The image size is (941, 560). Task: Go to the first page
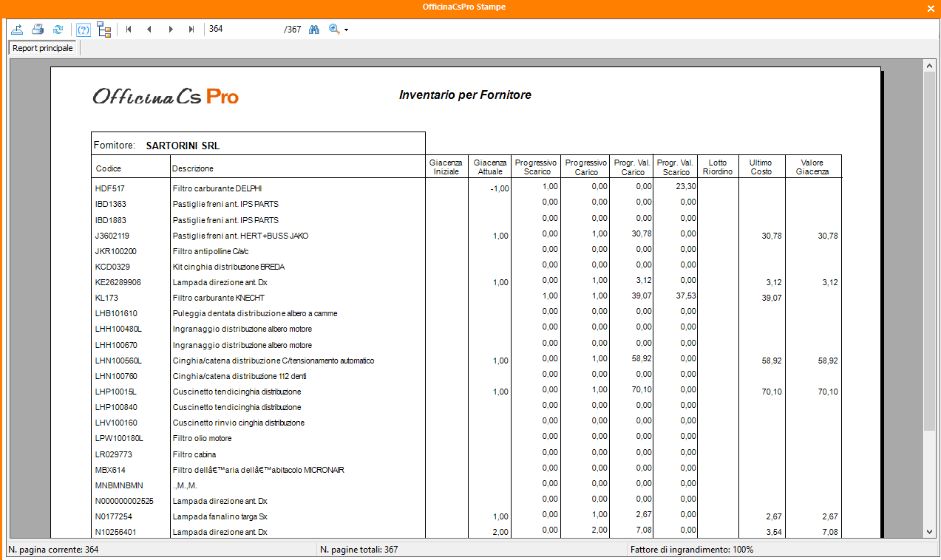pos(129,30)
